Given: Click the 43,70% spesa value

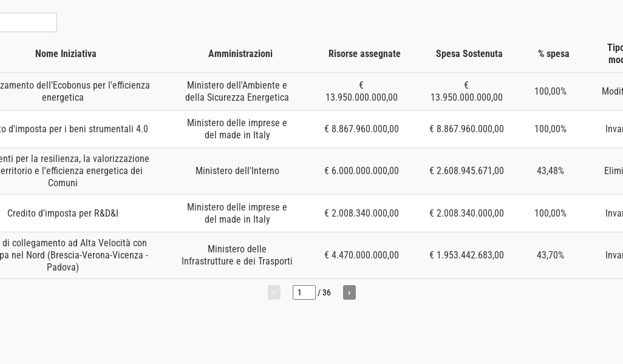Looking at the screenshot, I should click(550, 255).
